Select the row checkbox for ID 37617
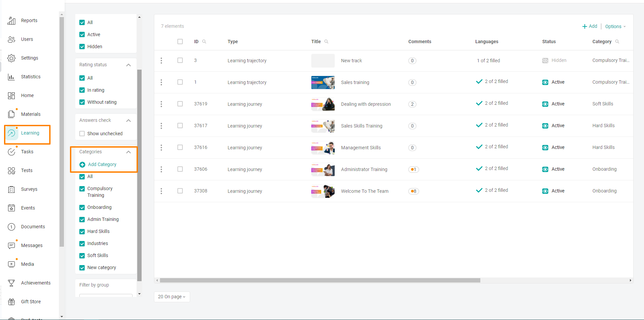The width and height of the screenshot is (644, 320). tap(180, 126)
